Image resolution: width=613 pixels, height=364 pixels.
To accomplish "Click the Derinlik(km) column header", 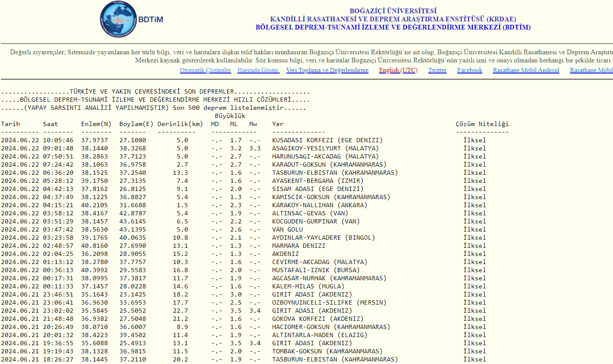I will coord(180,124).
